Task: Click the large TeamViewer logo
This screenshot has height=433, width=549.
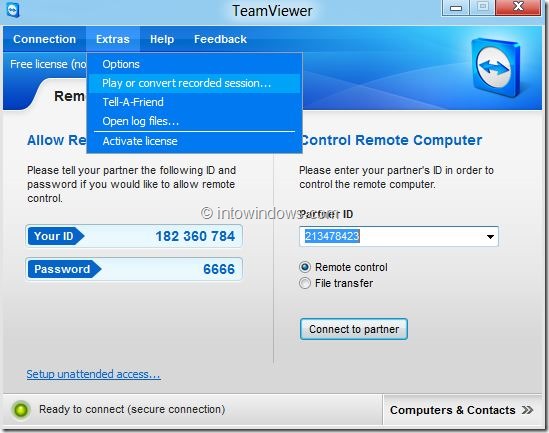Action: 495,67
